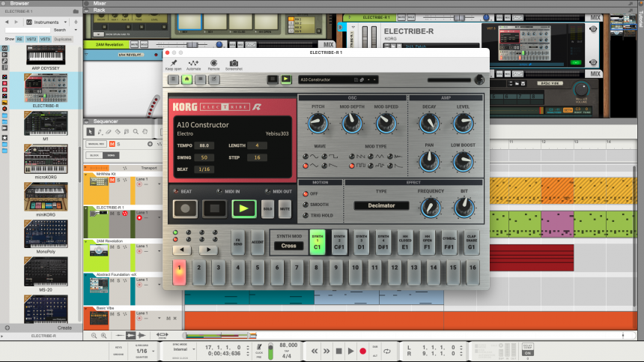644x362 pixels.
Task: Click the Electribe large stop button
Action: [x=214, y=209]
